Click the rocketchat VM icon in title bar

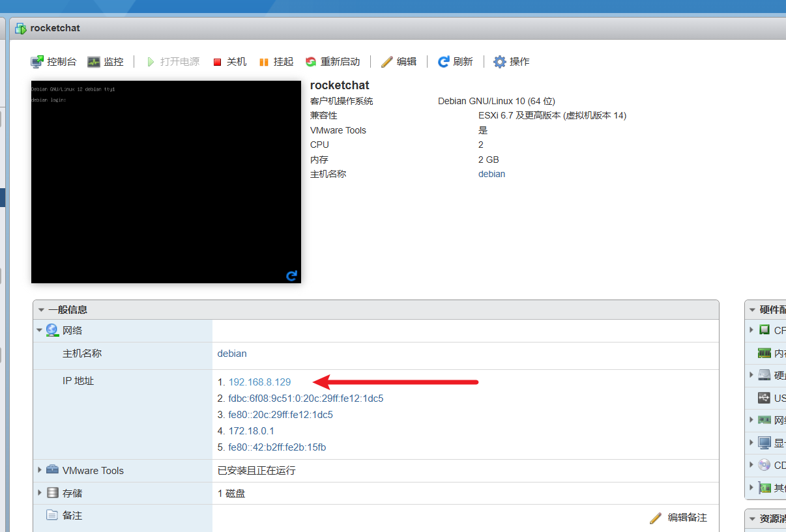click(x=21, y=29)
